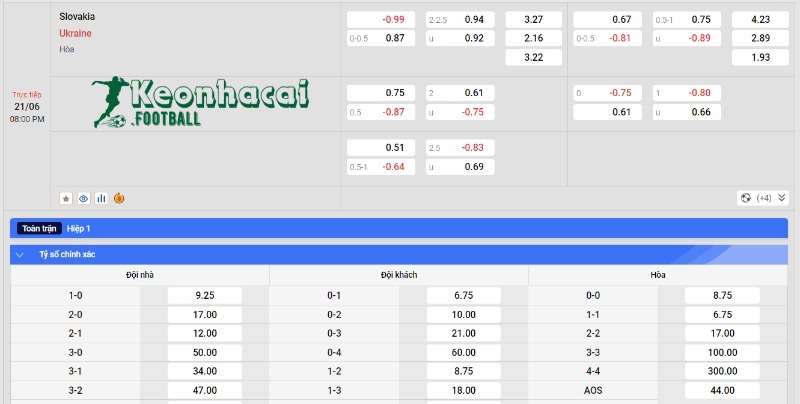
Task: Expand more markets with (+4) arrow
Action: [x=764, y=198]
